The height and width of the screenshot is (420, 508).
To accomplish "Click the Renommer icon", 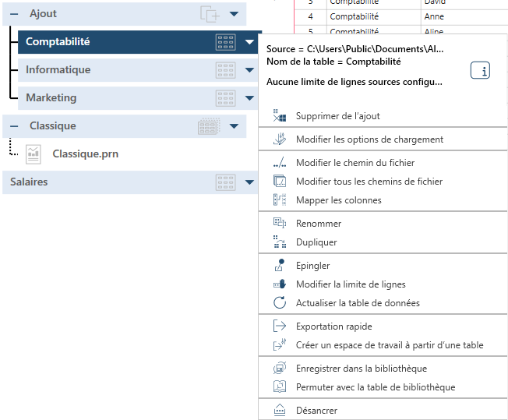I will pos(280,223).
